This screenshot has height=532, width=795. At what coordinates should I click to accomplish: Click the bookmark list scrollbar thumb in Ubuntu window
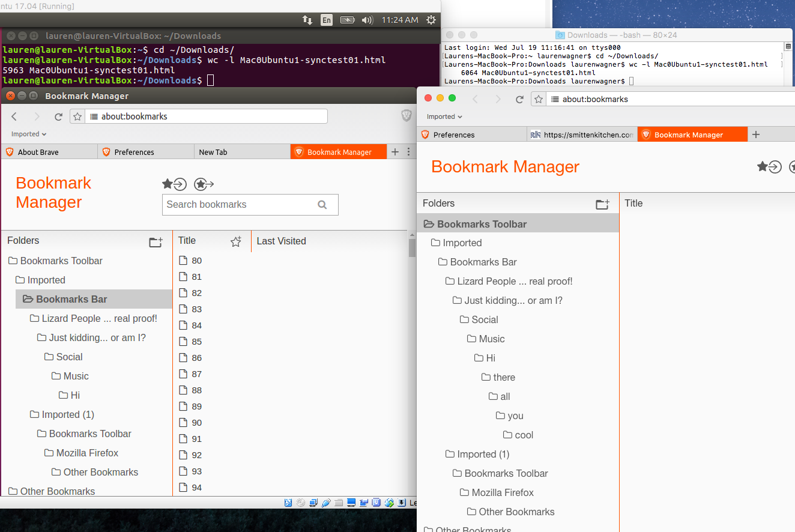tap(412, 247)
